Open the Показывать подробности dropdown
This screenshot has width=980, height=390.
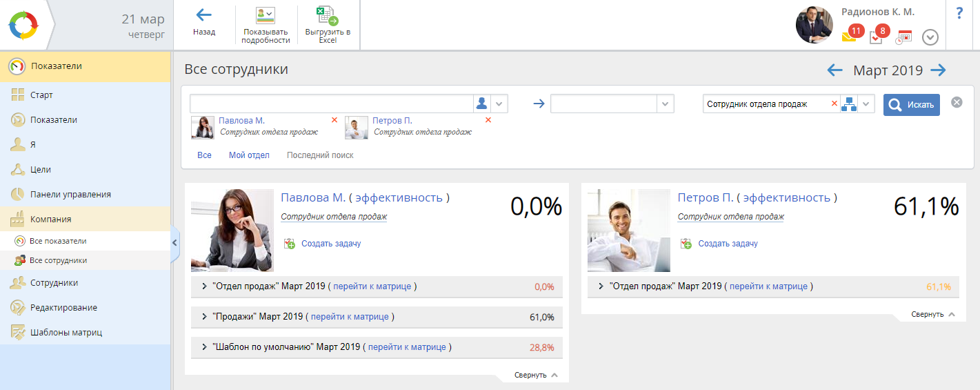pos(266,16)
